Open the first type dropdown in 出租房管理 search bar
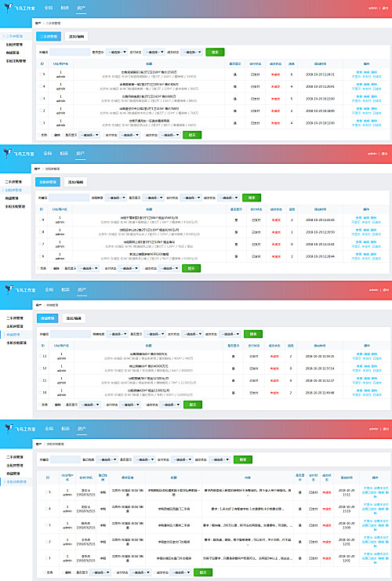Viewport: 392px width, 581px height. click(116, 198)
